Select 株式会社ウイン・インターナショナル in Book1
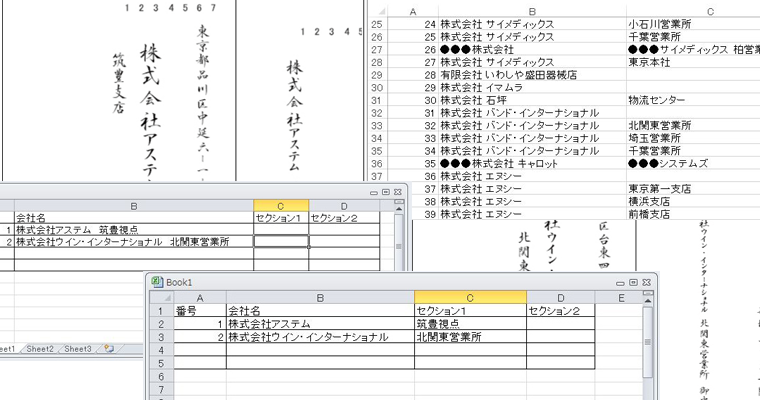 [x=320, y=337]
